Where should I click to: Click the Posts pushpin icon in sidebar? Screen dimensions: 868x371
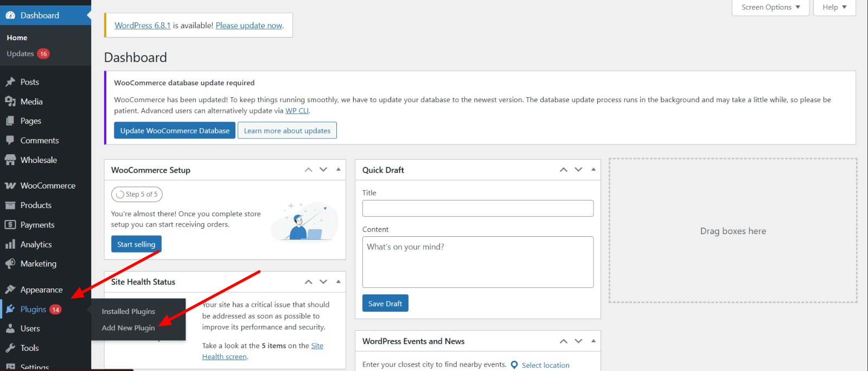[10, 82]
